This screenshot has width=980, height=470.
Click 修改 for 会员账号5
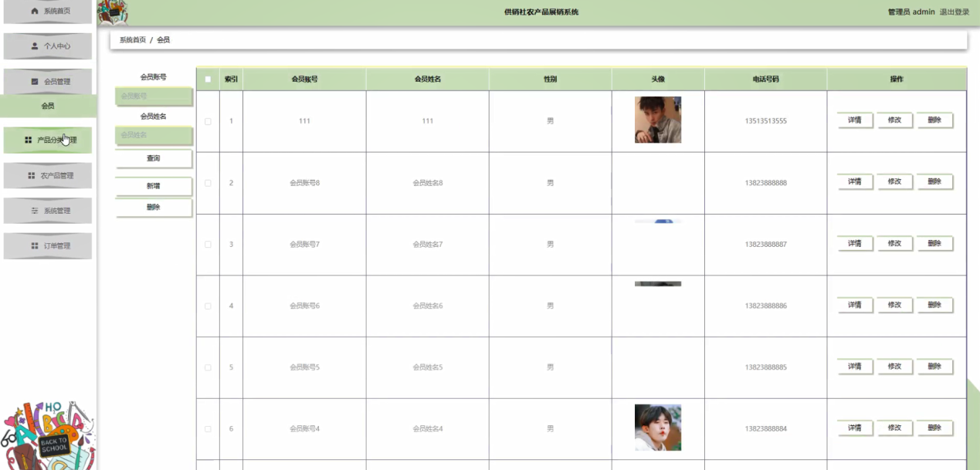pos(894,366)
